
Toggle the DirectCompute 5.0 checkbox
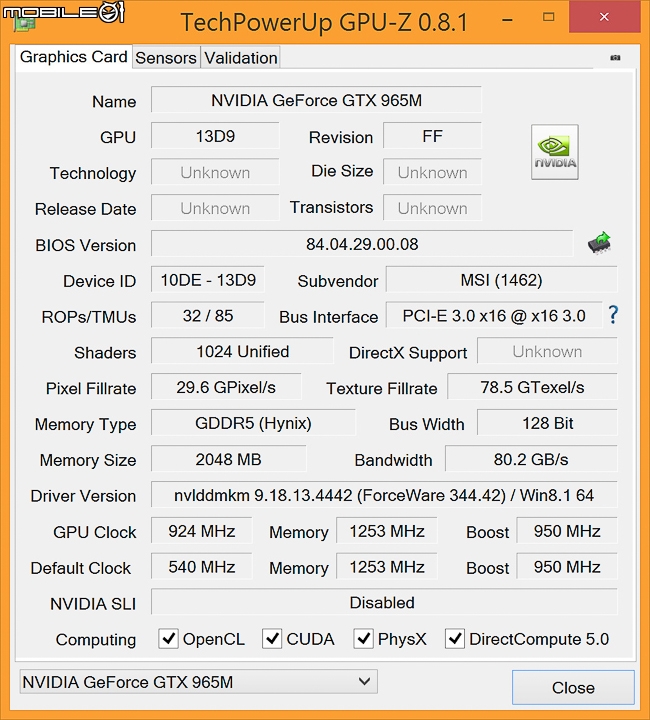pos(454,638)
